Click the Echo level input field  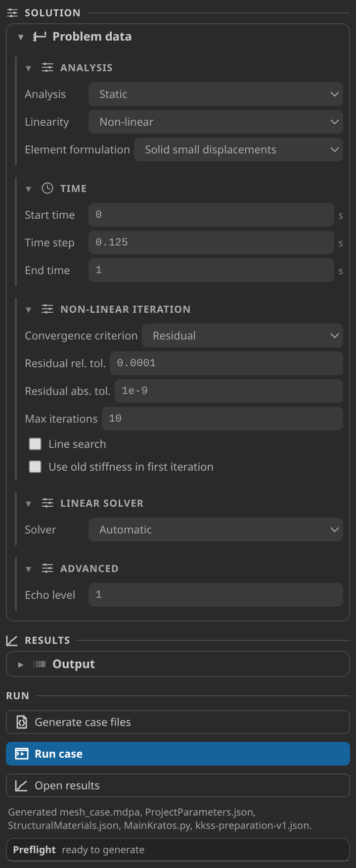(x=216, y=595)
